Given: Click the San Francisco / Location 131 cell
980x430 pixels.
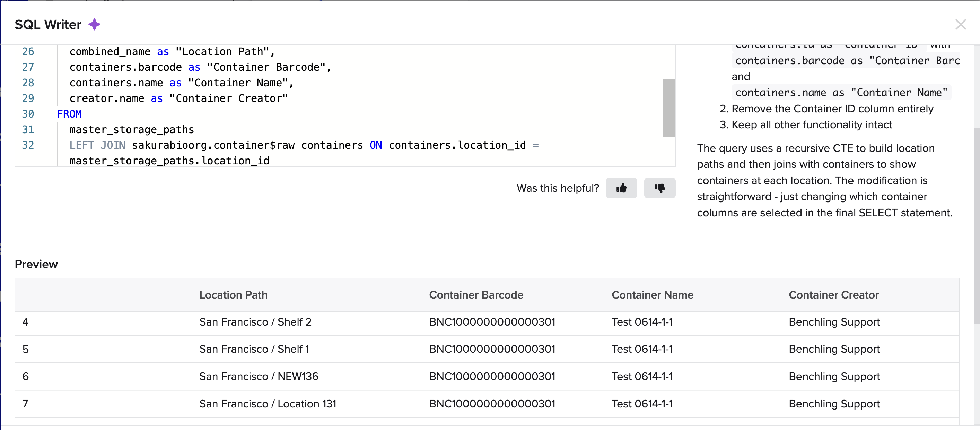Looking at the screenshot, I should coord(268,404).
